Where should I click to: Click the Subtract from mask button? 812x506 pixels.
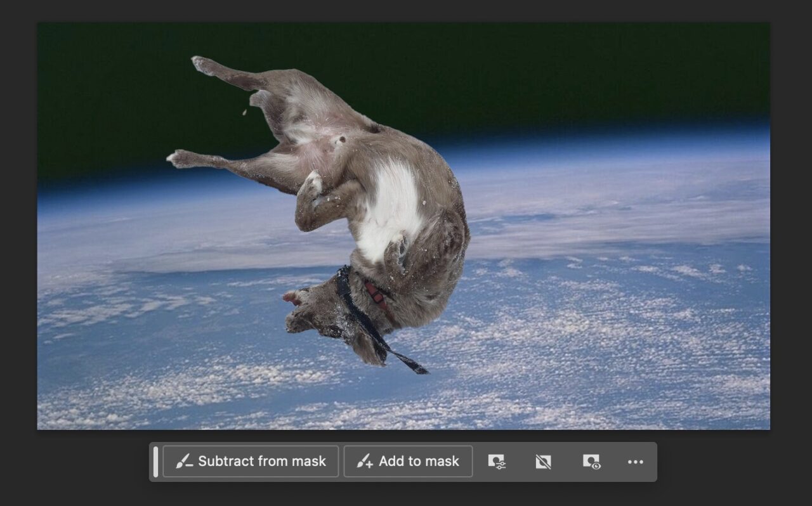coord(251,462)
